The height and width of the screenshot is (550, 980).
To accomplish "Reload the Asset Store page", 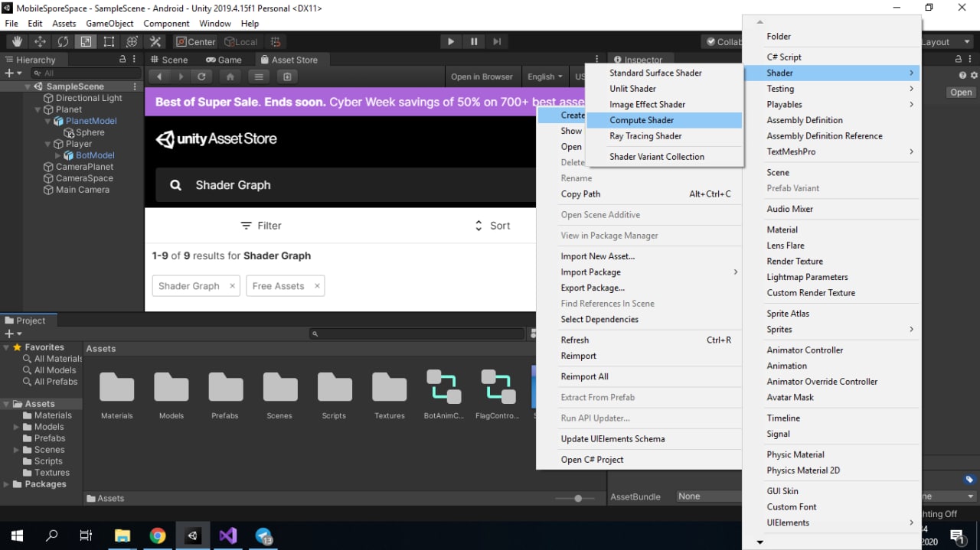I will (202, 76).
